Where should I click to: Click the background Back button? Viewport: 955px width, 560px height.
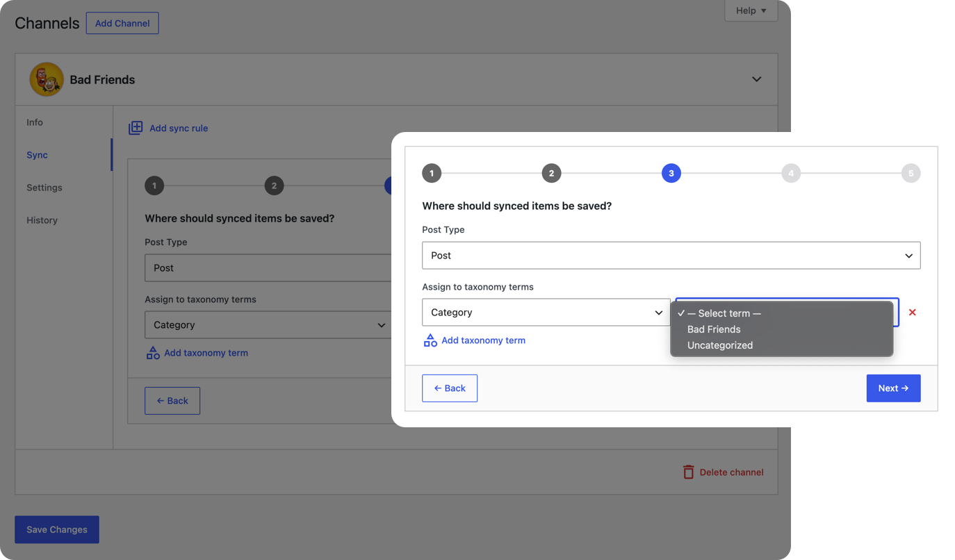coord(172,401)
